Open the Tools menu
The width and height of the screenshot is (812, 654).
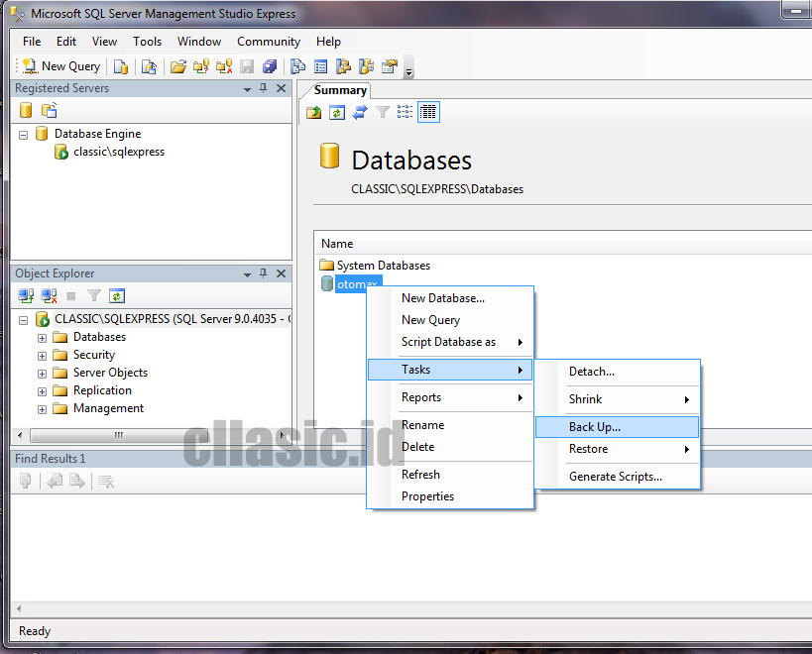[147, 42]
